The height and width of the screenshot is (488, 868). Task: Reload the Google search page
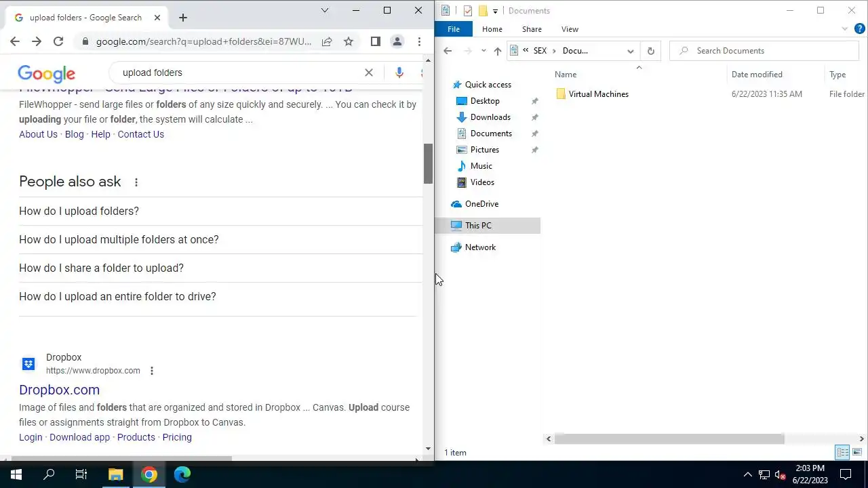pyautogui.click(x=58, y=41)
